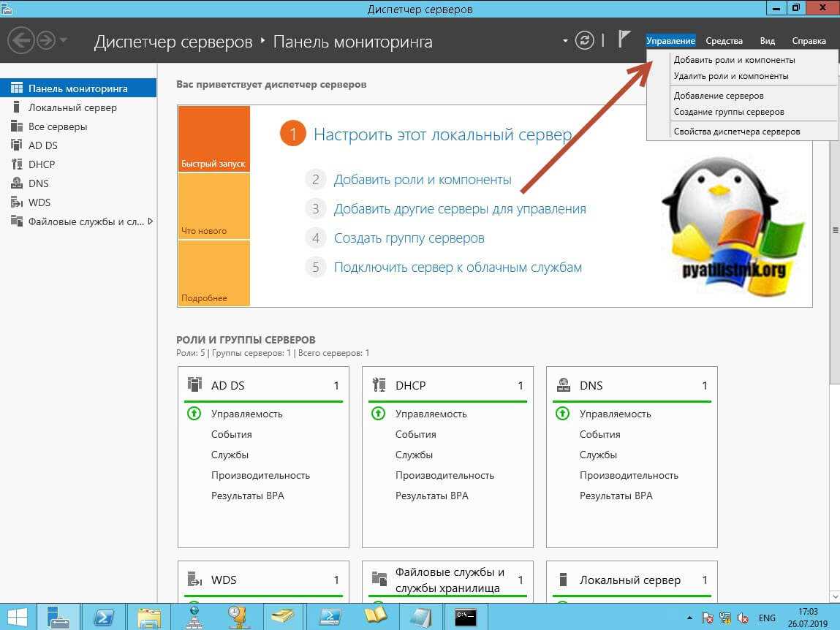Open the notifications flag icon
Screen dimensions: 840x630
(625, 40)
